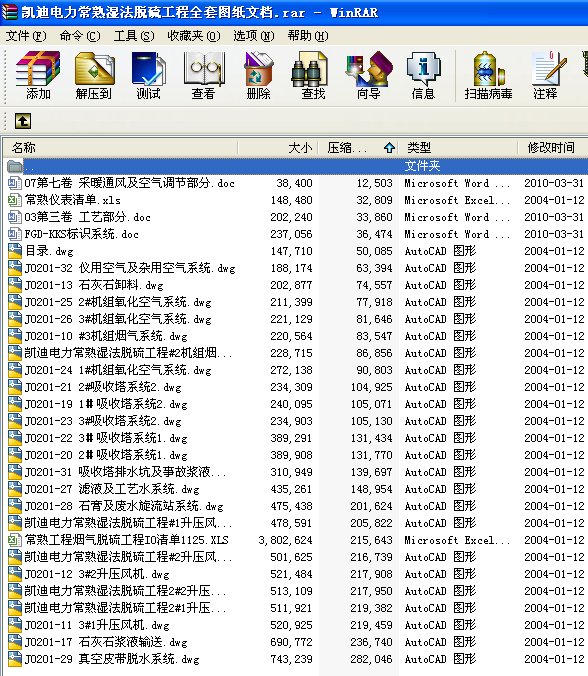Click AutoCAD icon of J0201-12 3#2升压风机
Screen dimensions: 588x676
pyautogui.click(x=15, y=574)
